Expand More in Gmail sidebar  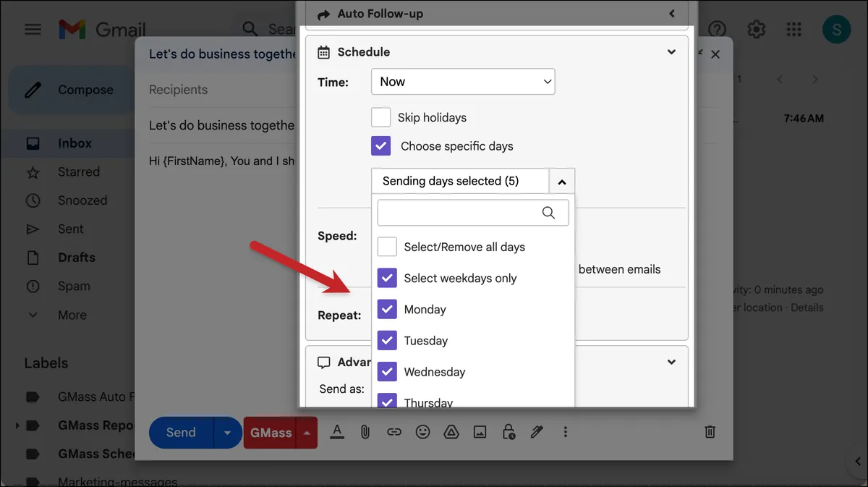72,315
